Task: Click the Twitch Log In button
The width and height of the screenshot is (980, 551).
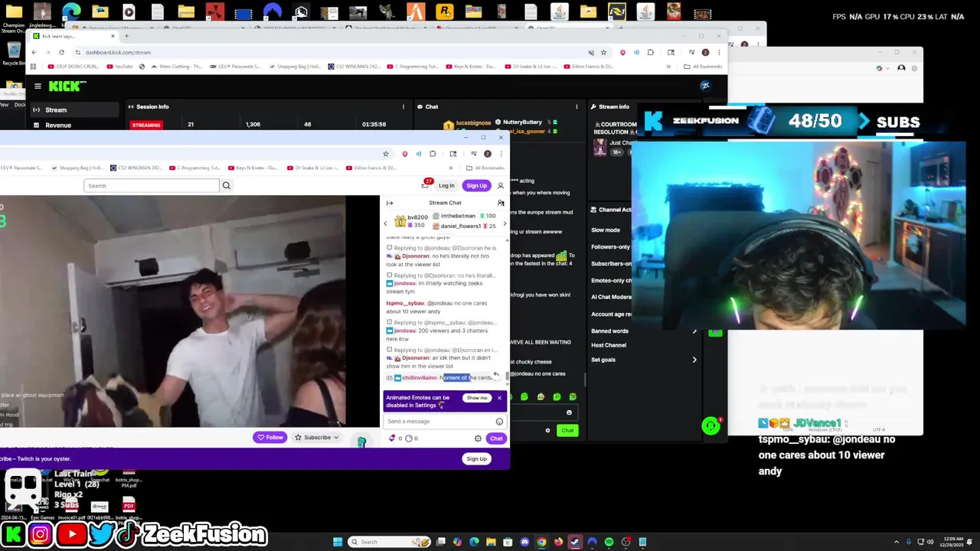Action: 446,185
